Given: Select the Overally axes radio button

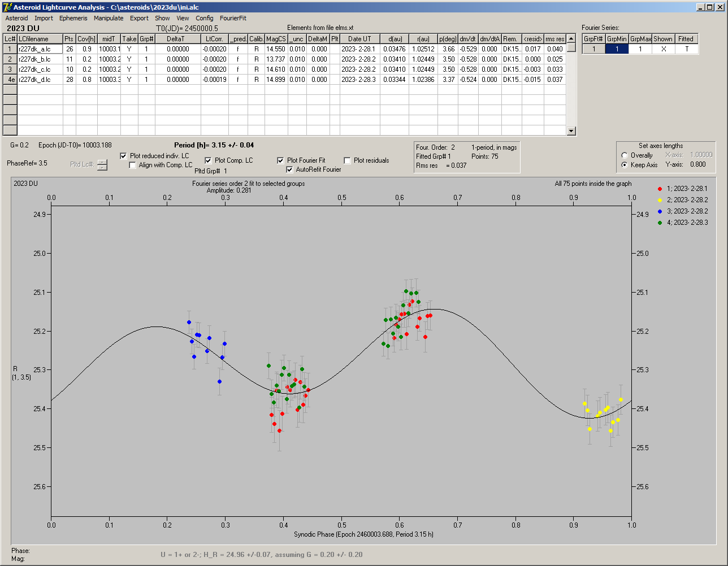Looking at the screenshot, I should click(x=624, y=155).
